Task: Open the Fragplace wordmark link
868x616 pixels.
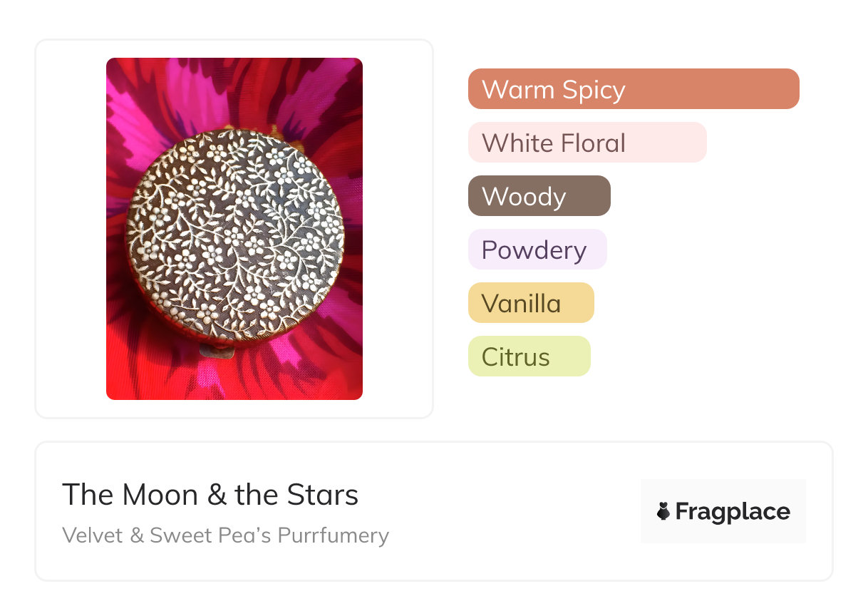Action: 732,512
